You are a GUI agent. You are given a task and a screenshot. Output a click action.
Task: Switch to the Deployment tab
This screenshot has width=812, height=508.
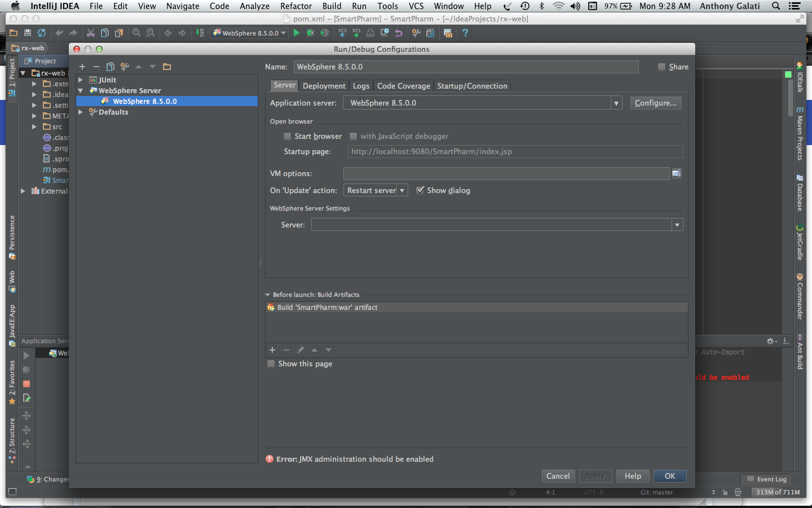click(324, 86)
